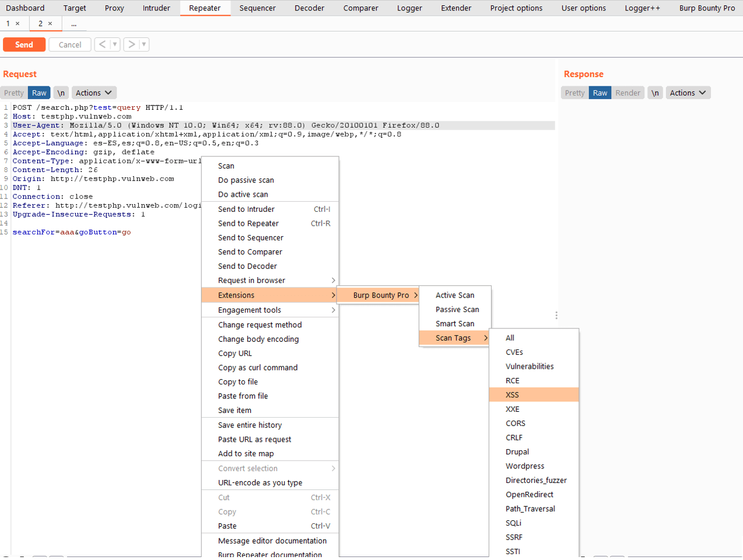Click the orange Send button
This screenshot has width=743, height=560.
coord(24,44)
